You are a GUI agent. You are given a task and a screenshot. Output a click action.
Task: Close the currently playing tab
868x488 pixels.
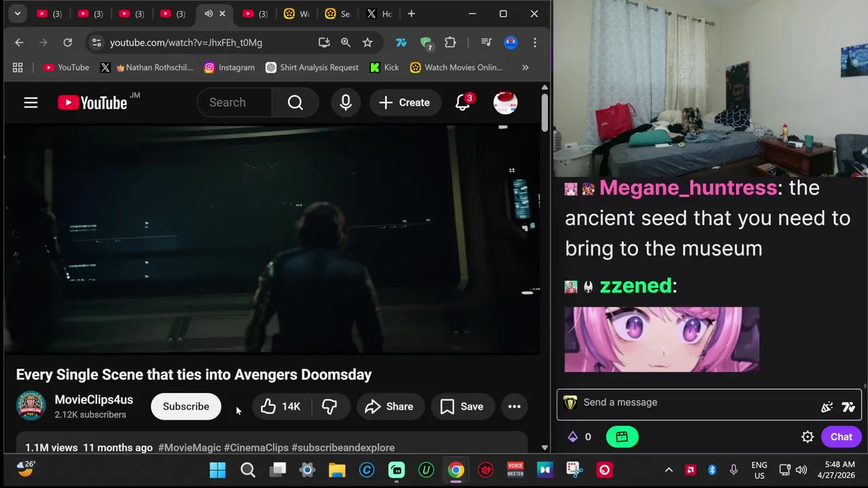222,14
